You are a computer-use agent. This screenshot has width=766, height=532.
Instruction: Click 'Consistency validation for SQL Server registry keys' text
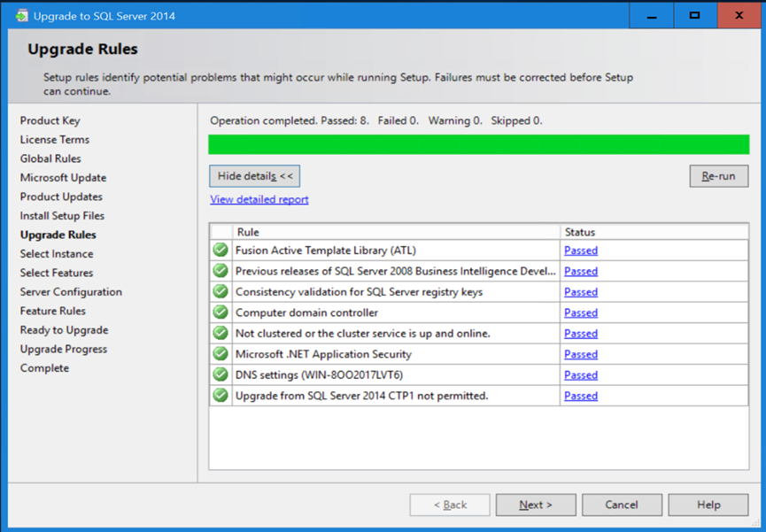[359, 291]
